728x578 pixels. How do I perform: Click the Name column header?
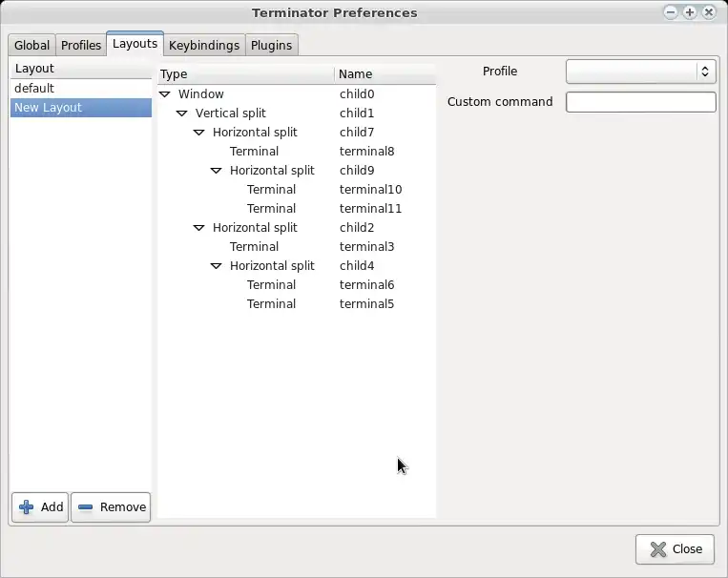[x=385, y=74]
